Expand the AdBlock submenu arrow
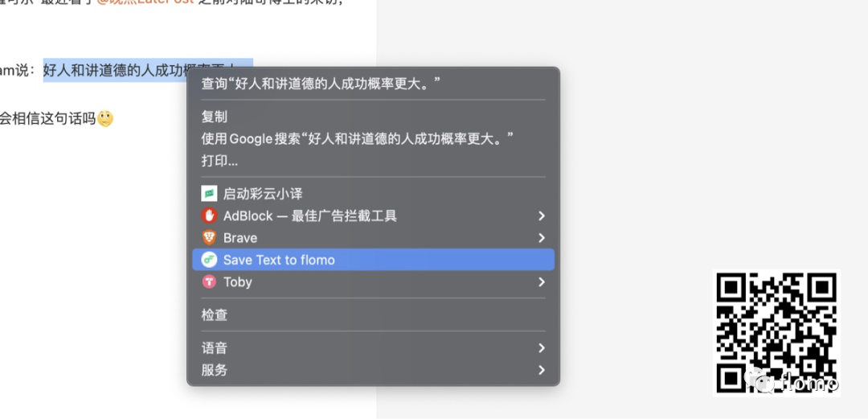This screenshot has width=868, height=419. (x=542, y=216)
